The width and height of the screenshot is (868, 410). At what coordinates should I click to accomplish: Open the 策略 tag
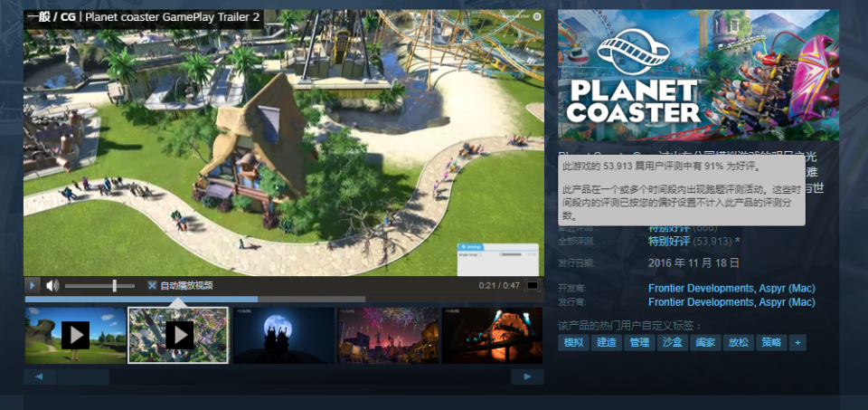point(771,342)
